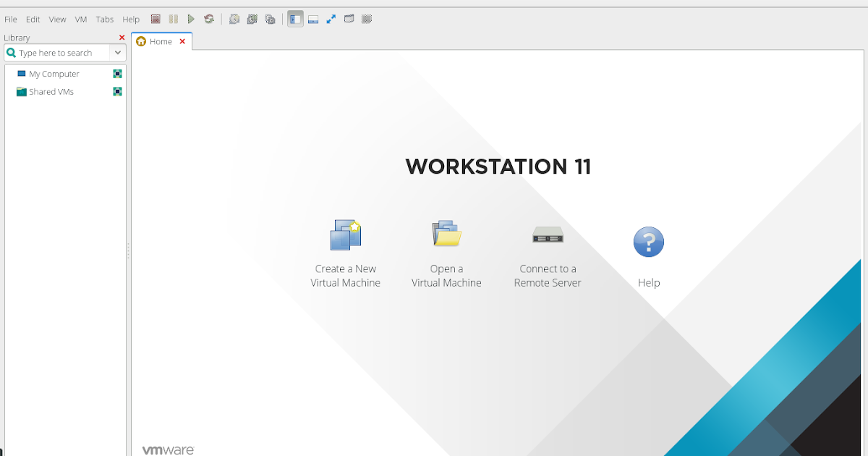The image size is (868, 456).
Task: Power off the virtual machine
Action: coord(156,19)
